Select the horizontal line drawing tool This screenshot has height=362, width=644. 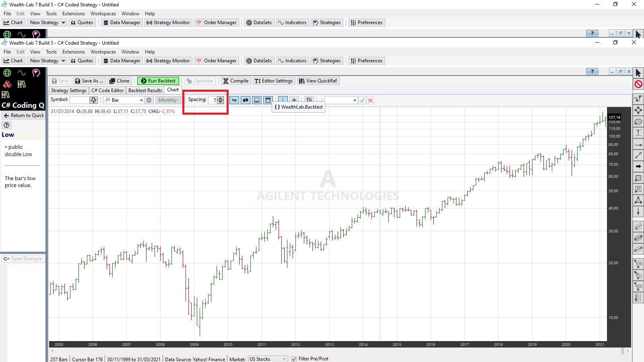(638, 144)
